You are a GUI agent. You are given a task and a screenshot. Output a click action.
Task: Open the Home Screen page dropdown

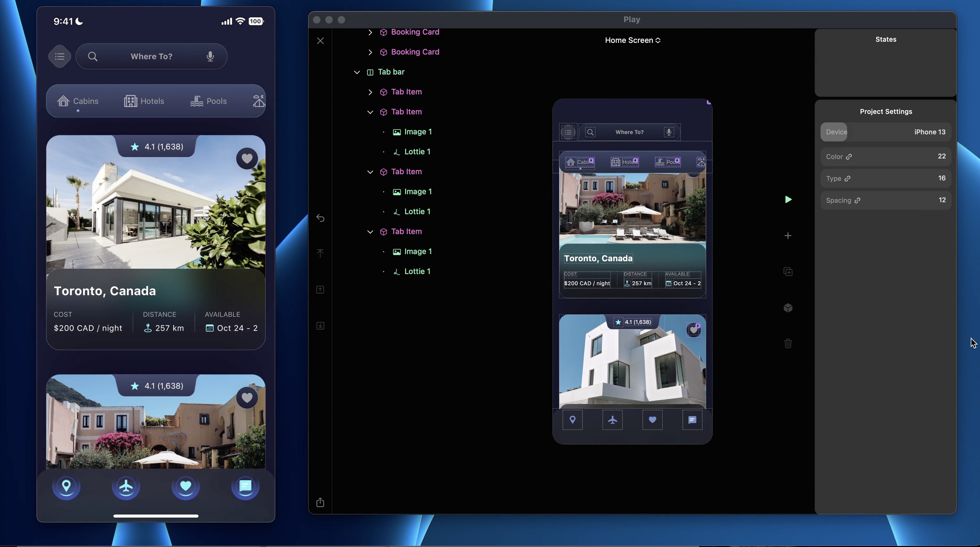coord(632,40)
